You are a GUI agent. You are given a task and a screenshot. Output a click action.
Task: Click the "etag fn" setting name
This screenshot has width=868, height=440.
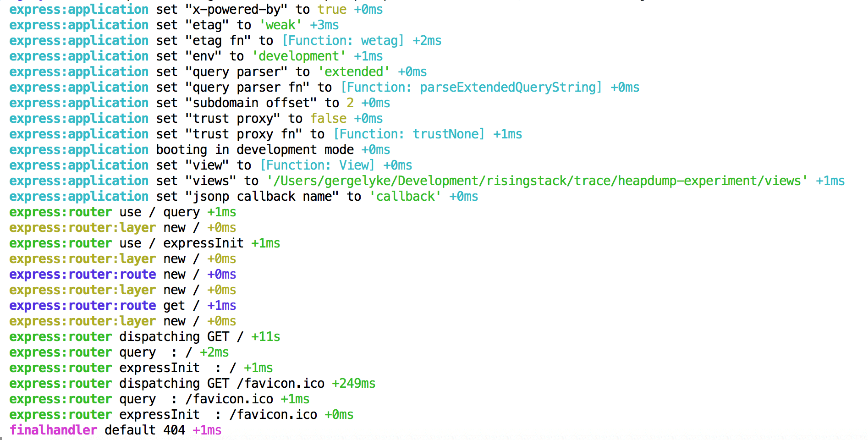pyautogui.click(x=218, y=41)
